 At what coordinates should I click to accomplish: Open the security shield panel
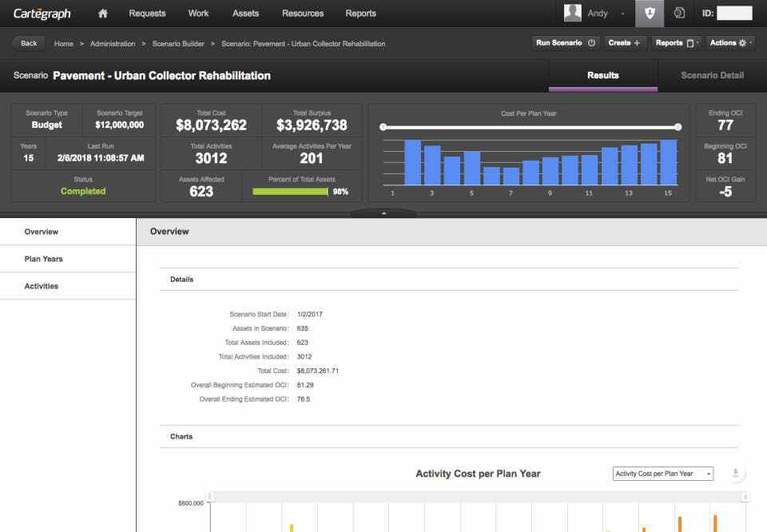pos(650,13)
